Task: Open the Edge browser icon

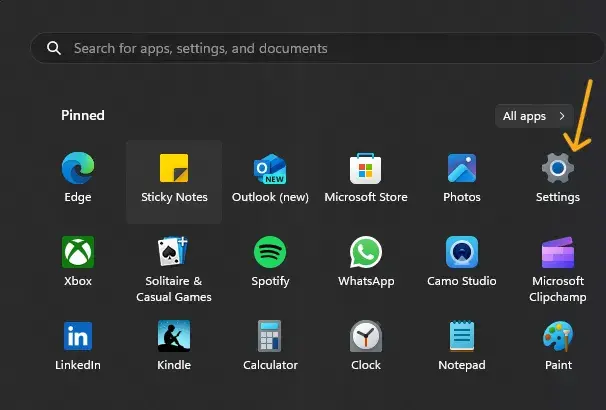Action: pyautogui.click(x=78, y=168)
